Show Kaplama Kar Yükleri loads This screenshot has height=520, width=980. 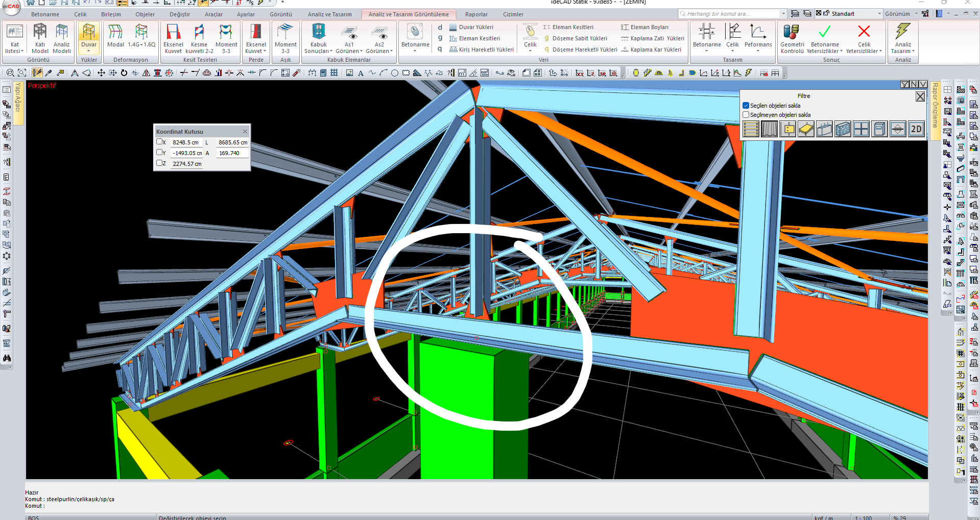click(651, 49)
